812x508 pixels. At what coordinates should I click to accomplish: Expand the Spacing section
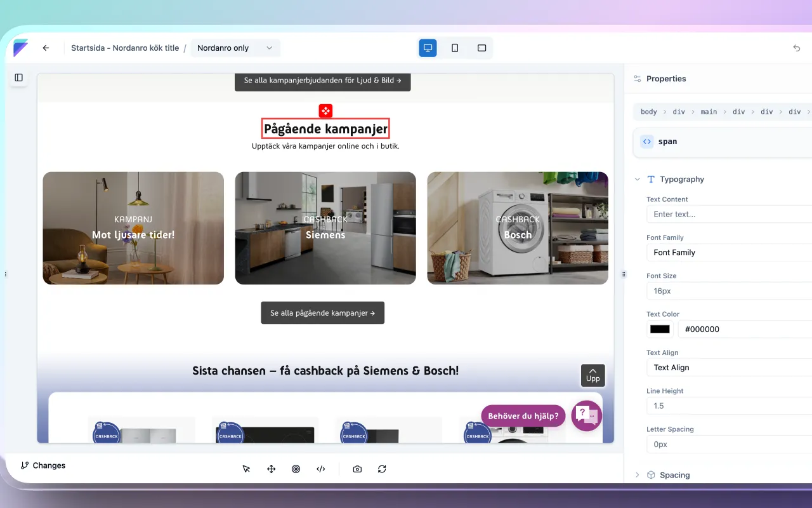[638, 475]
